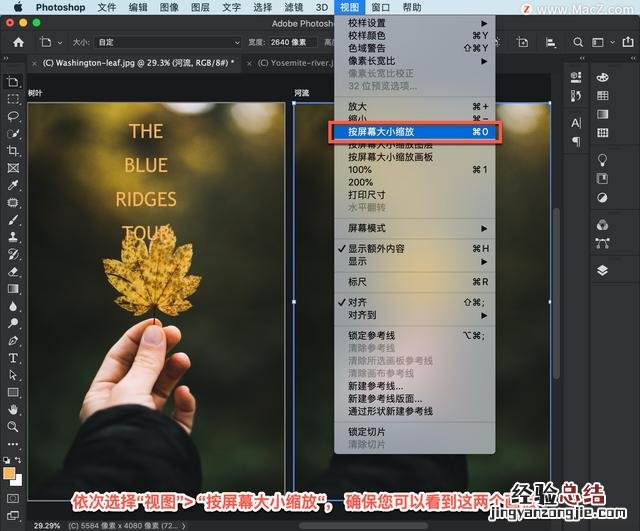Expand the 屏幕模式 submenu
This screenshot has height=531, width=640.
click(368, 228)
